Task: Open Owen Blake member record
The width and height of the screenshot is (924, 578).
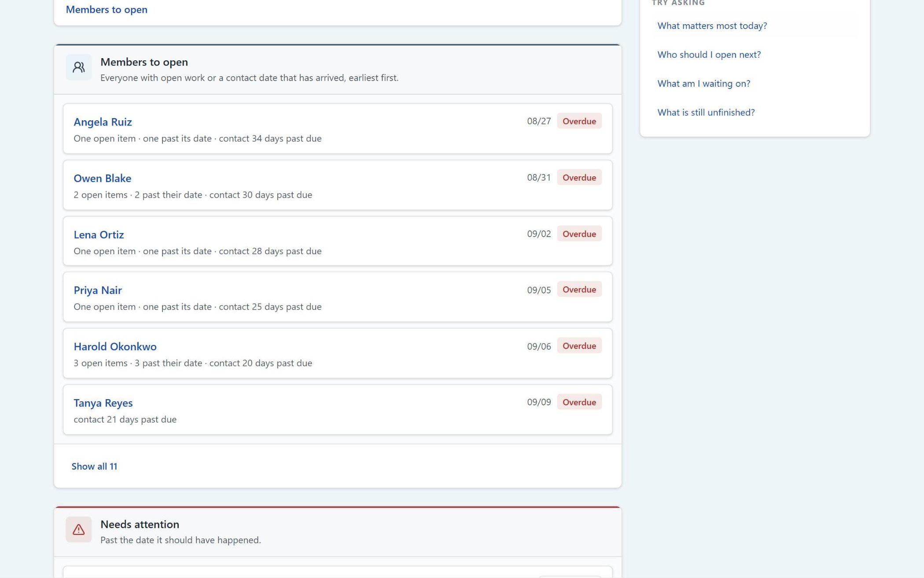Action: [102, 178]
